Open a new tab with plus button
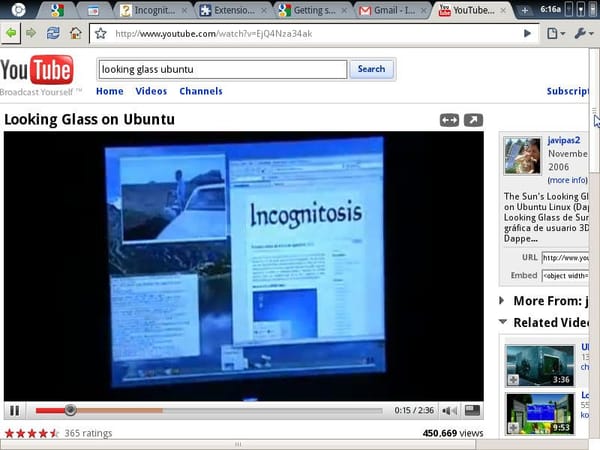 (525, 11)
